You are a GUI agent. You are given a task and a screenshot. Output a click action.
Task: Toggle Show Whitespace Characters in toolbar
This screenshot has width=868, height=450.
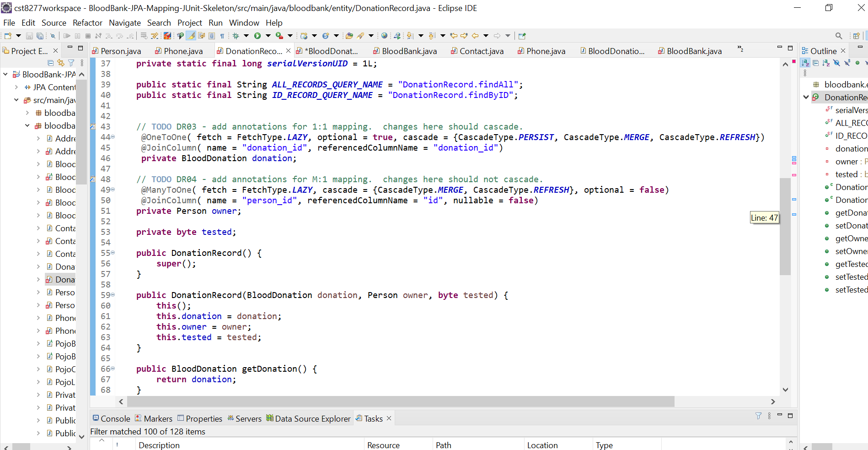pyautogui.click(x=223, y=35)
